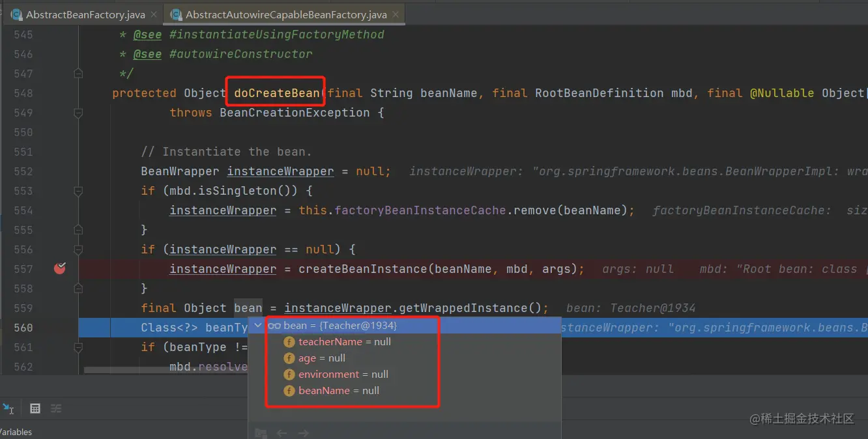The image size is (868, 439).
Task: Click inline hint bean: Teacher@1934
Action: 631,308
